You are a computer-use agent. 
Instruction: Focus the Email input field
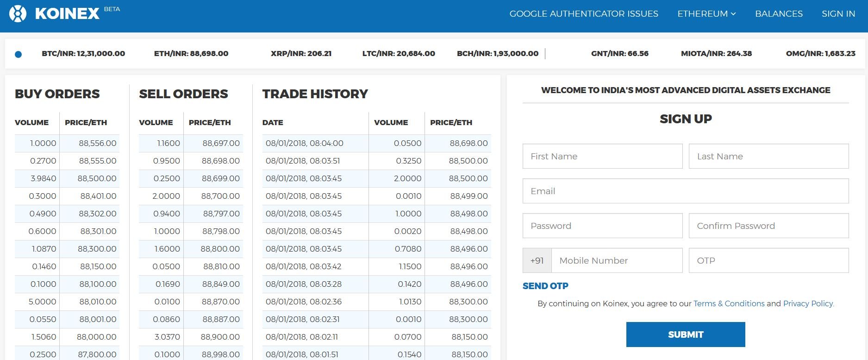[x=686, y=191]
